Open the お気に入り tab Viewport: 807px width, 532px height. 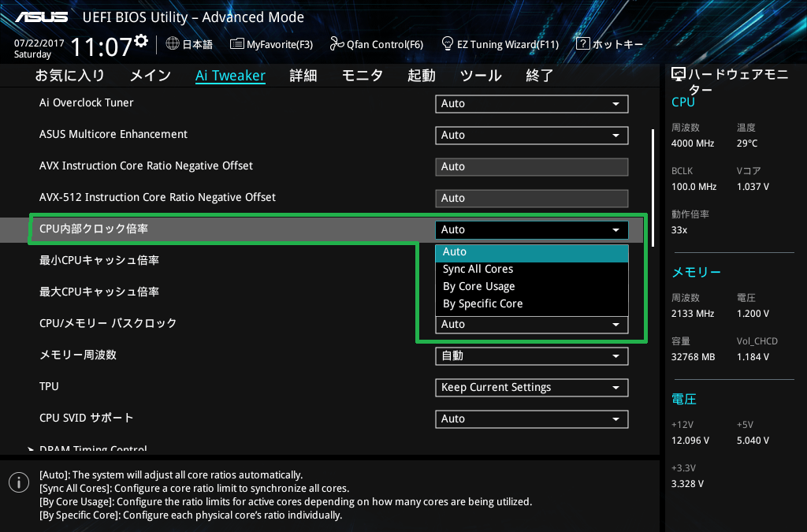tap(70, 76)
